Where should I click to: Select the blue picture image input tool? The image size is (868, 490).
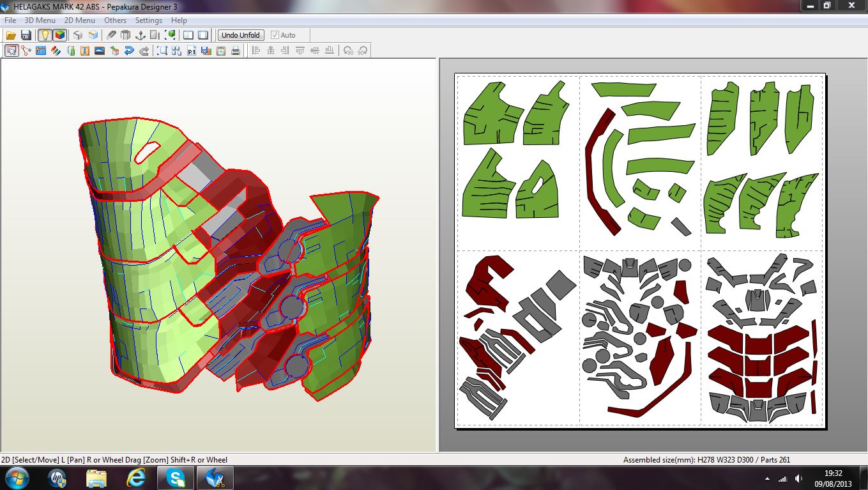tap(100, 50)
